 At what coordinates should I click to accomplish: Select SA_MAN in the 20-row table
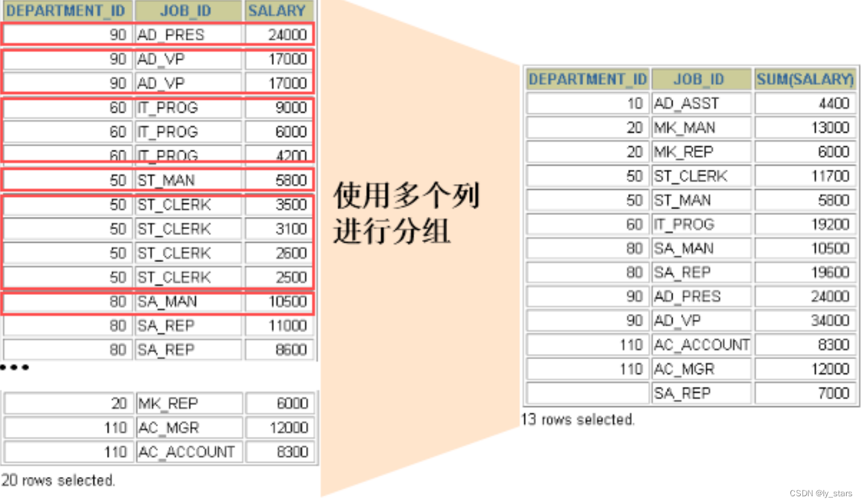point(189,301)
